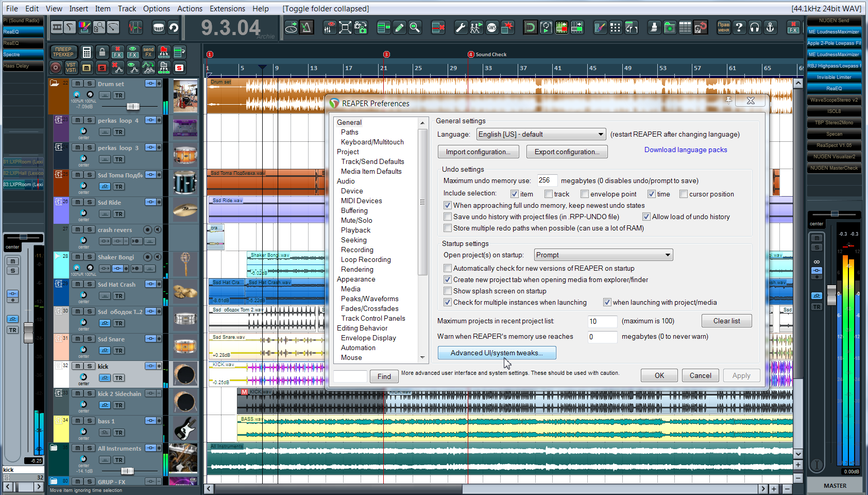Tick the 'track' include selection checkbox
Screen dimensions: 868x495
pos(549,194)
